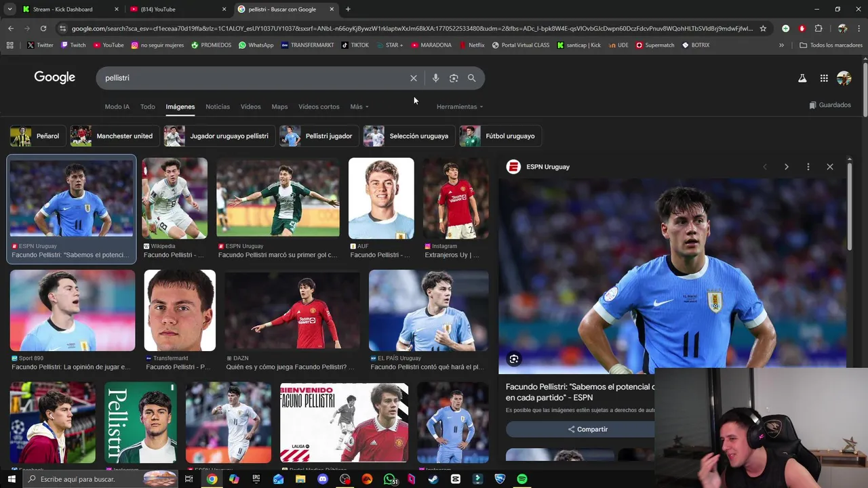
Task: Switch to Videos cortos tab
Action: tap(319, 106)
